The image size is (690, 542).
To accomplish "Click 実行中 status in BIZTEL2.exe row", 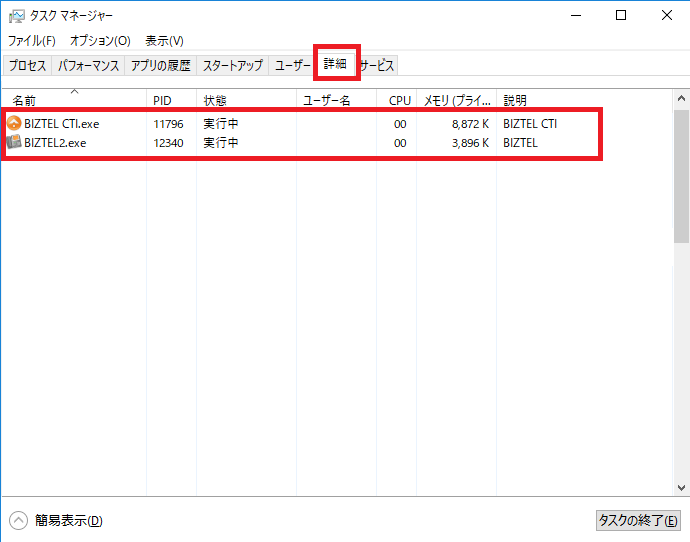I will pyautogui.click(x=220, y=143).
